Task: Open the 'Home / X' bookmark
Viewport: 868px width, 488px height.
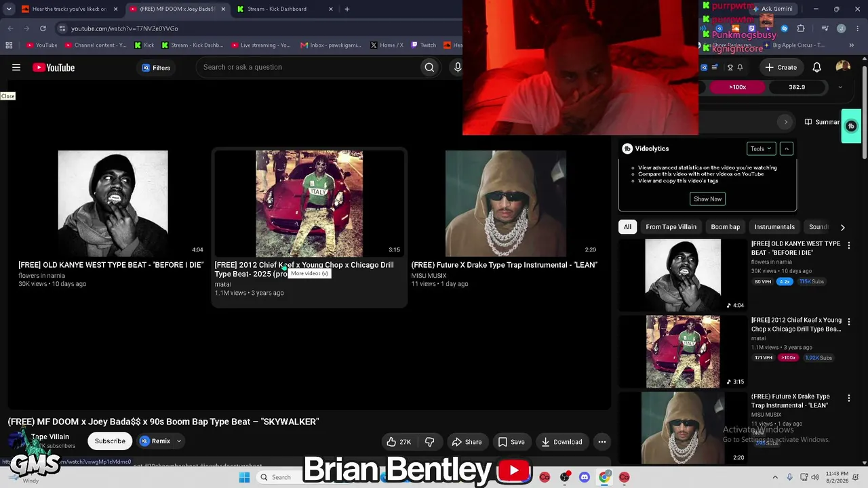Action: click(x=387, y=45)
